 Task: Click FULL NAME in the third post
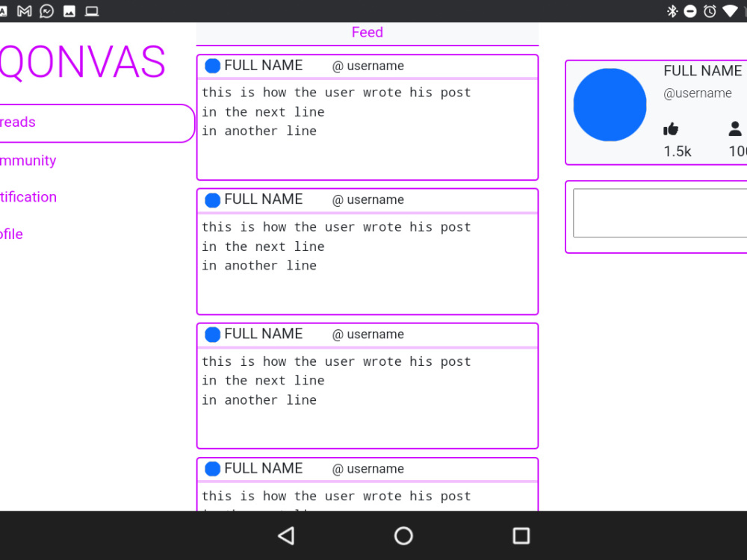click(264, 334)
